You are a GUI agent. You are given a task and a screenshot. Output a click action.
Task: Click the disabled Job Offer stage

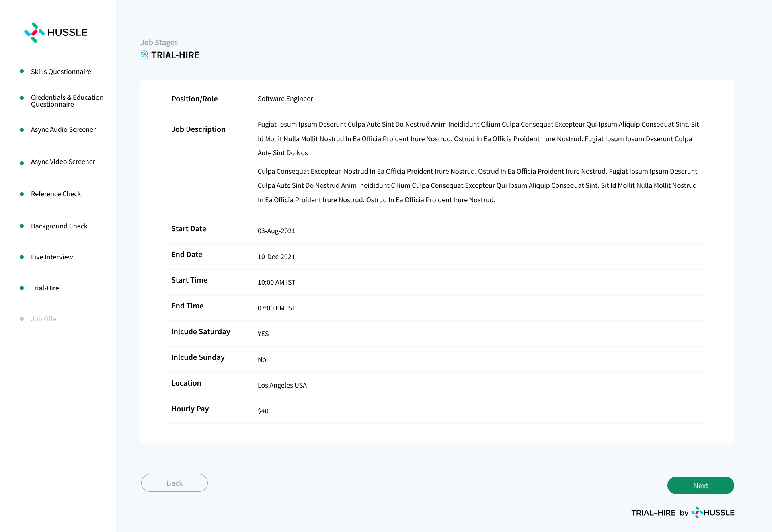(x=45, y=319)
